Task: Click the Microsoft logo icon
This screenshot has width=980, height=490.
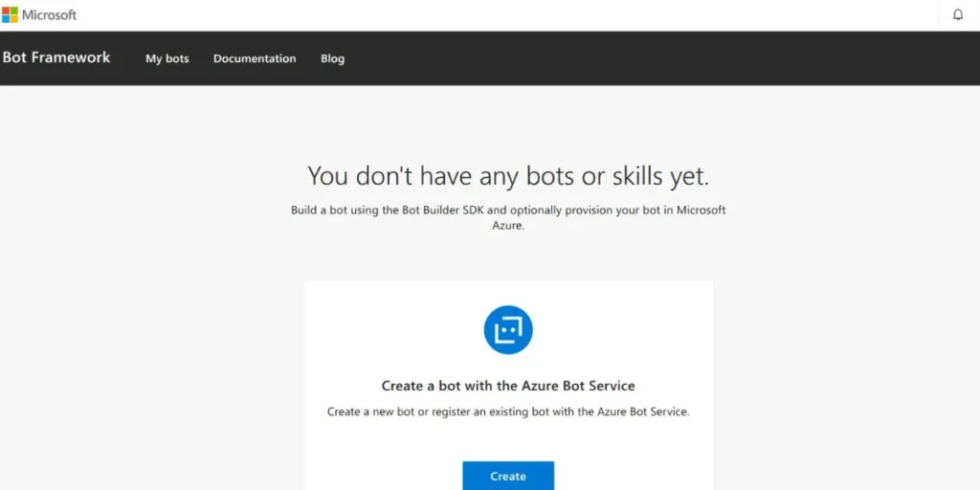Action: click(x=10, y=14)
